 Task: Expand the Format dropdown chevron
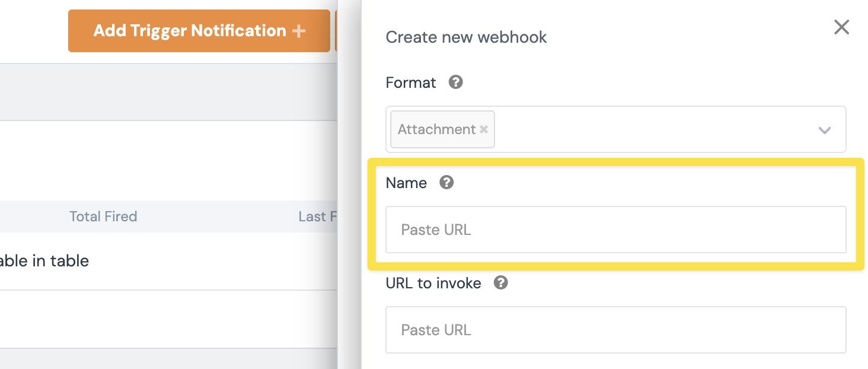[824, 130]
